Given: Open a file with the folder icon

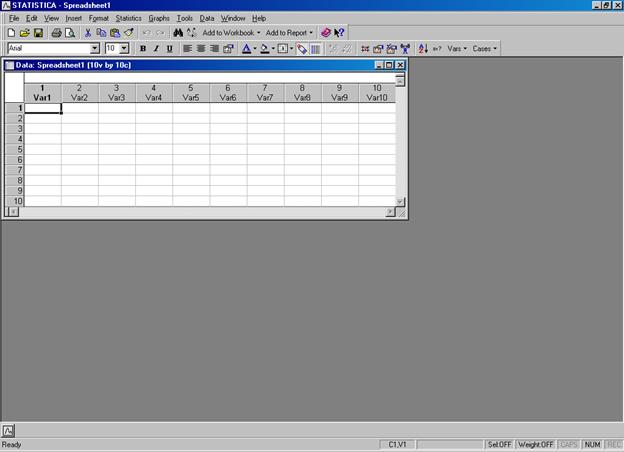Looking at the screenshot, I should [25, 33].
